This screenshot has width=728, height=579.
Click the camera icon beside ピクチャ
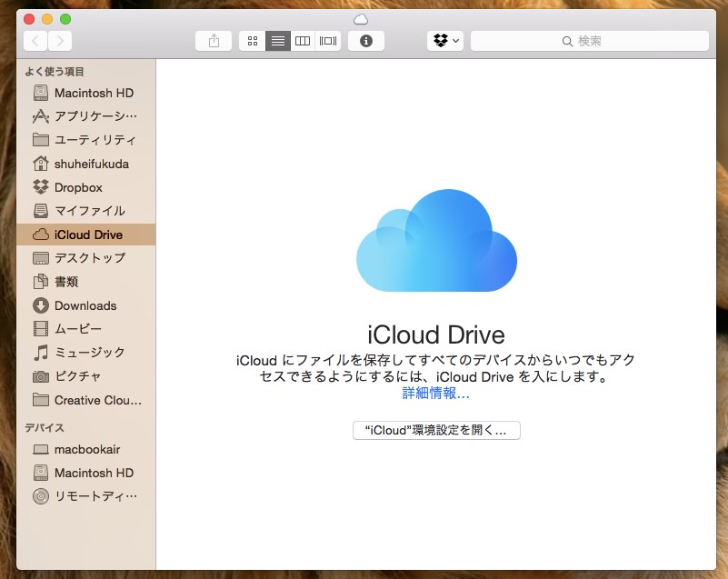pos(40,376)
